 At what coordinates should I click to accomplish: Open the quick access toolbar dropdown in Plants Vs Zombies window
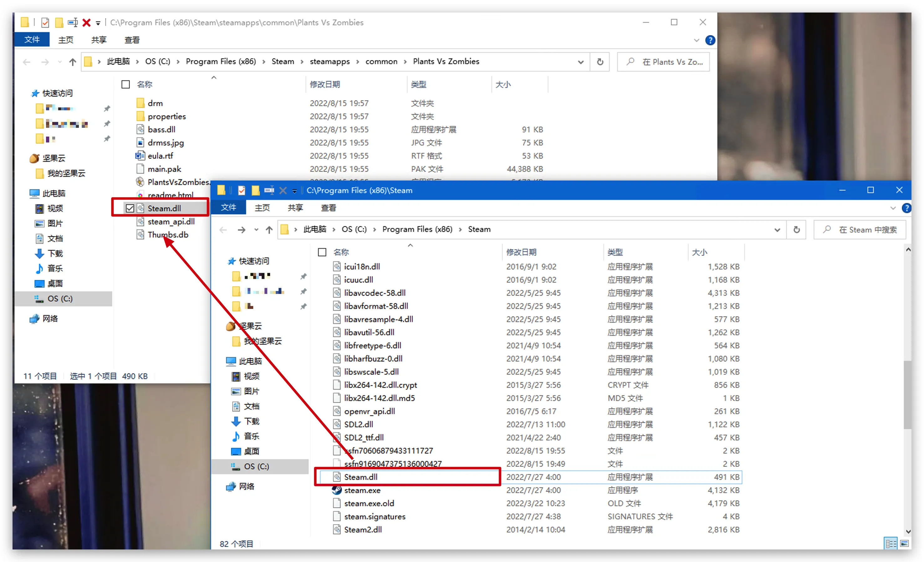click(98, 23)
